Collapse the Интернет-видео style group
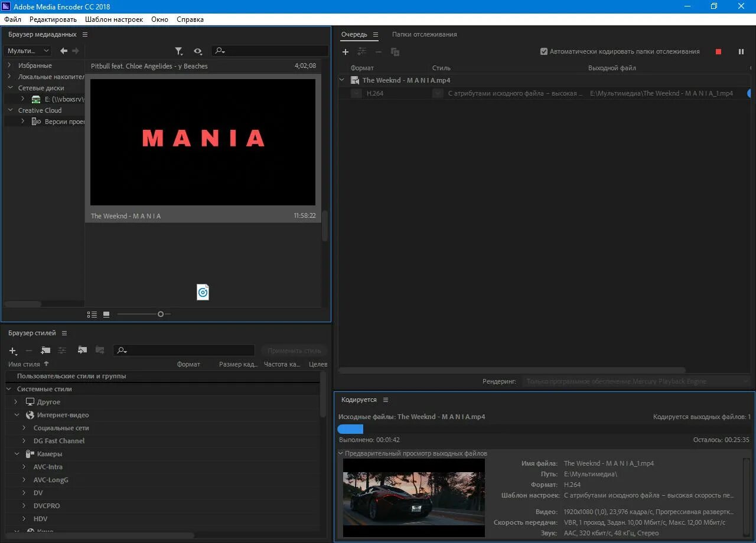 tap(17, 415)
